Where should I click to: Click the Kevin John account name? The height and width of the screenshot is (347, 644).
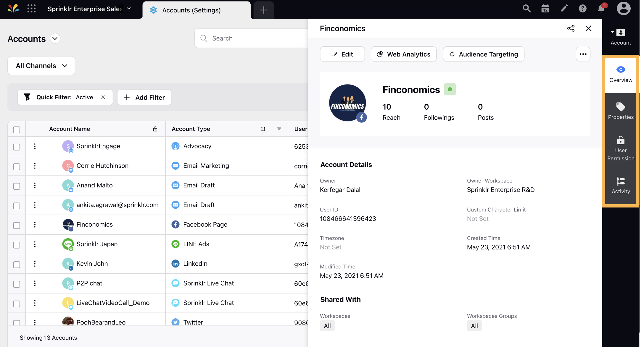tap(92, 264)
